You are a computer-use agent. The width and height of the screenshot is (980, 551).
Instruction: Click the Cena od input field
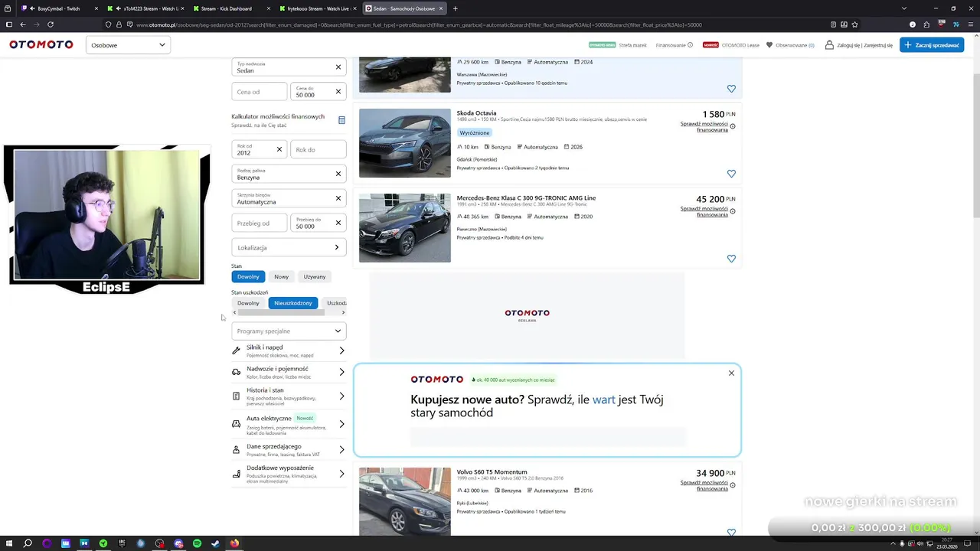click(259, 92)
